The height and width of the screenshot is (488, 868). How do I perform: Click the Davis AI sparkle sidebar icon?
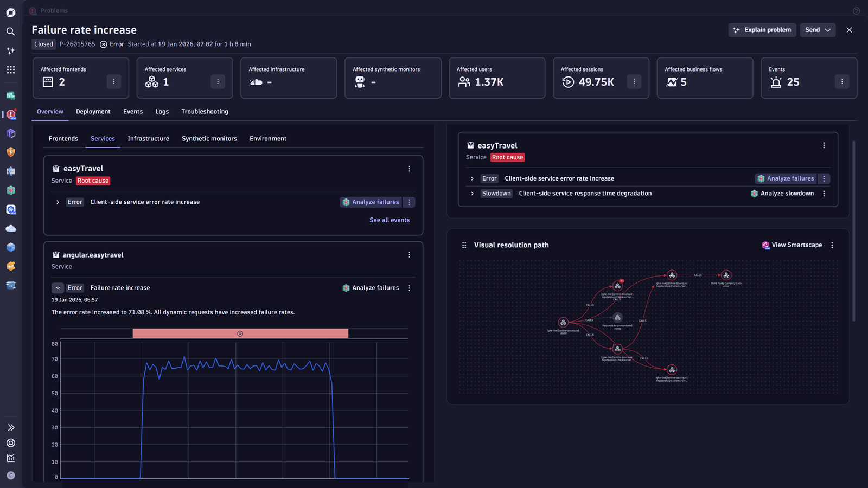click(x=10, y=50)
